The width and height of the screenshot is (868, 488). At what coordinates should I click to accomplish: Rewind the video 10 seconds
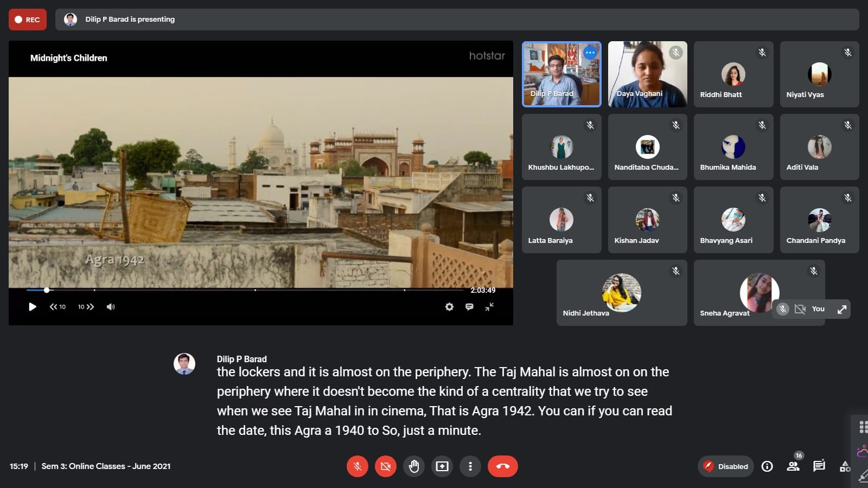tap(58, 307)
